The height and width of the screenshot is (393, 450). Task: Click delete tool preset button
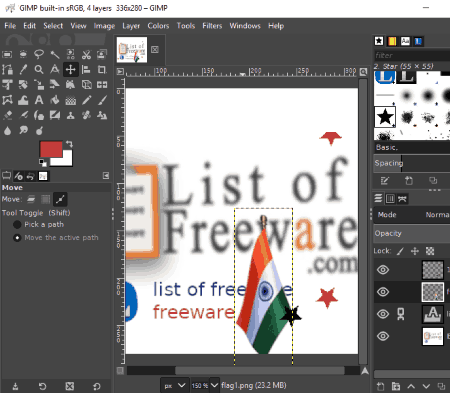tap(69, 386)
